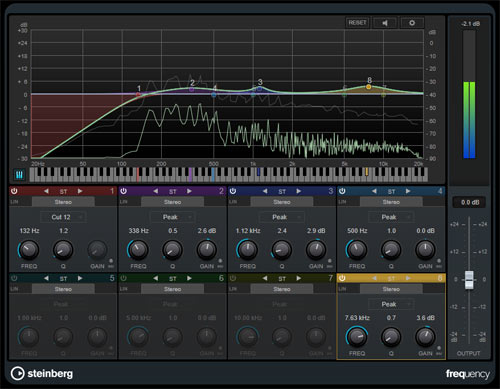The width and height of the screenshot is (500, 389).
Task: Open band 6 filter type dropdown
Action: pyautogui.click(x=173, y=304)
